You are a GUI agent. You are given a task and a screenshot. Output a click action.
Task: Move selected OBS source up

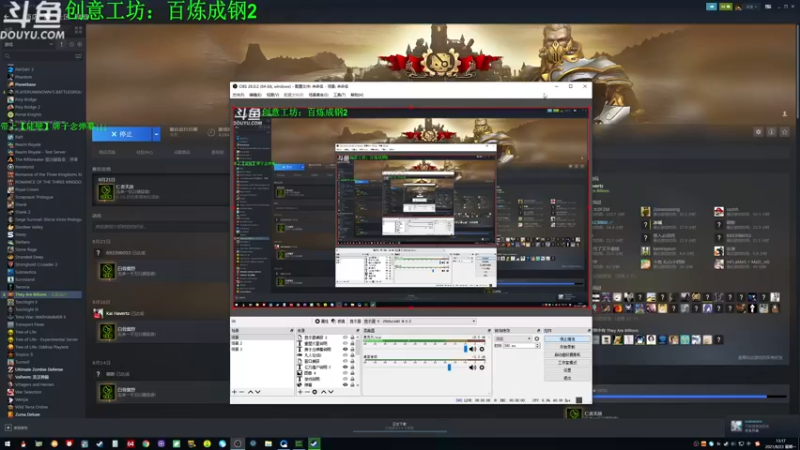pyautogui.click(x=323, y=392)
